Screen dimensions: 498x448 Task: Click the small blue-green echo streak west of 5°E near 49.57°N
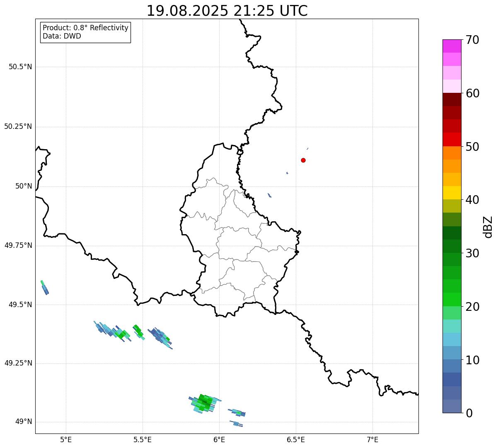[44, 288]
